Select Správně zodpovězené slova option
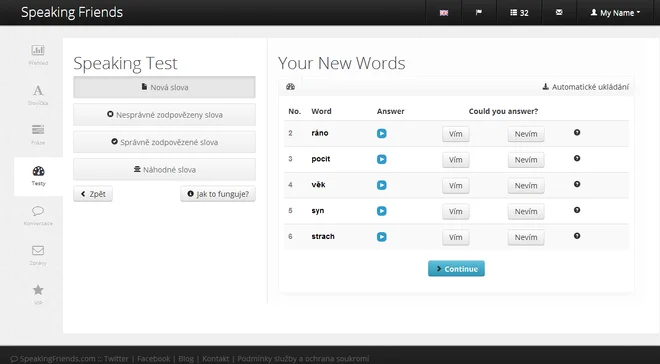This screenshot has width=660, height=364. pos(164,142)
